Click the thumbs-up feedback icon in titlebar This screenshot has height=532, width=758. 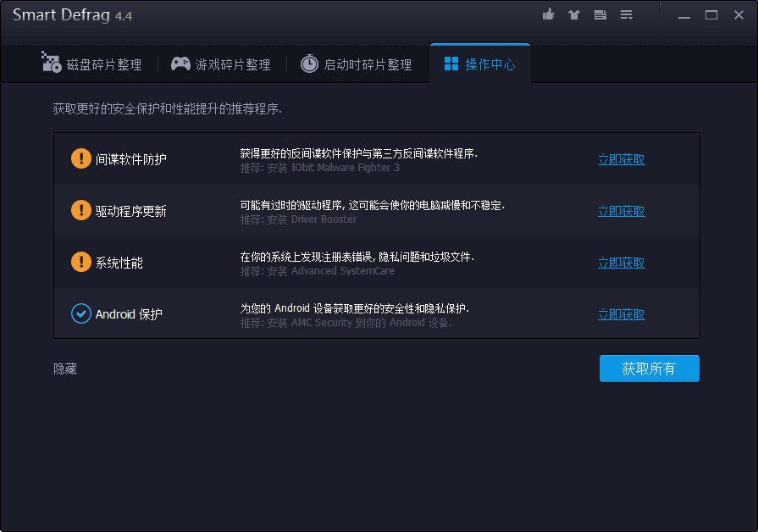(548, 14)
